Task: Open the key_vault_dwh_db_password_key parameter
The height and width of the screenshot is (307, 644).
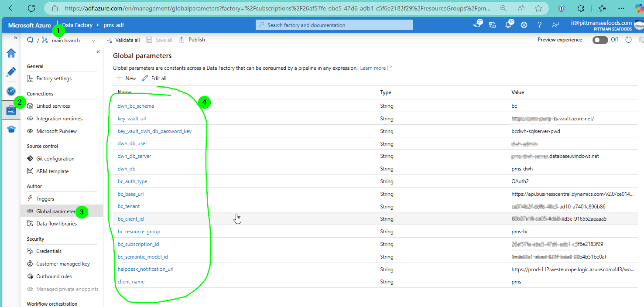Action: [x=154, y=131]
